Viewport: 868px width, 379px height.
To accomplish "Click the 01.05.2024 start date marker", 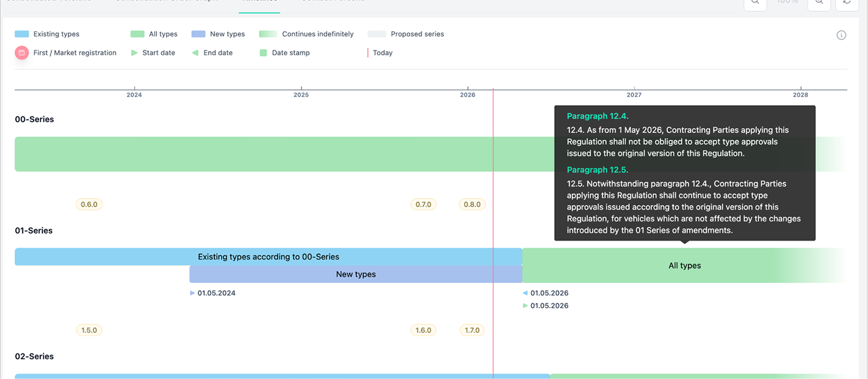I will tap(193, 293).
